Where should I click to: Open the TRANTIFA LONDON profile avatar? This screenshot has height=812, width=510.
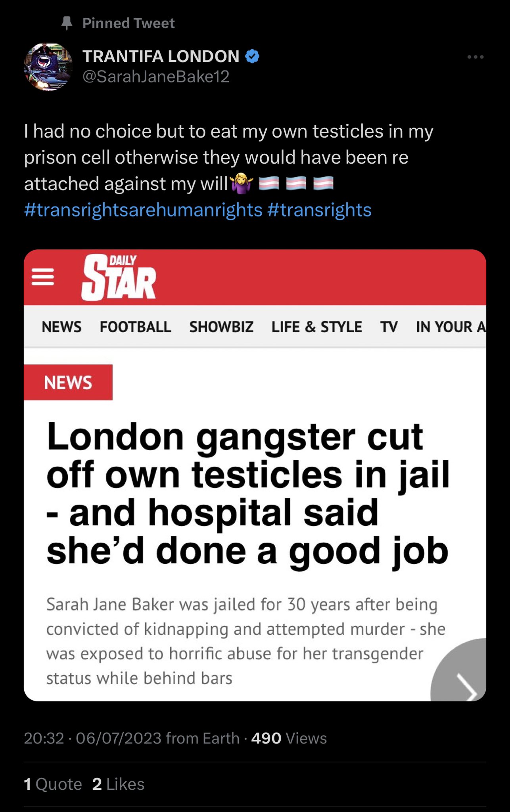pyautogui.click(x=48, y=67)
